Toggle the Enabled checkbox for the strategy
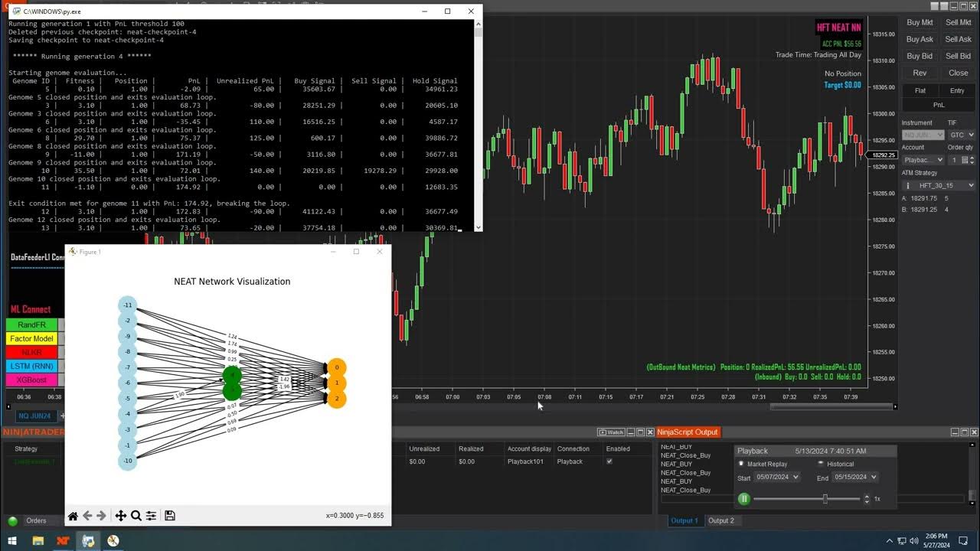 click(x=609, y=461)
